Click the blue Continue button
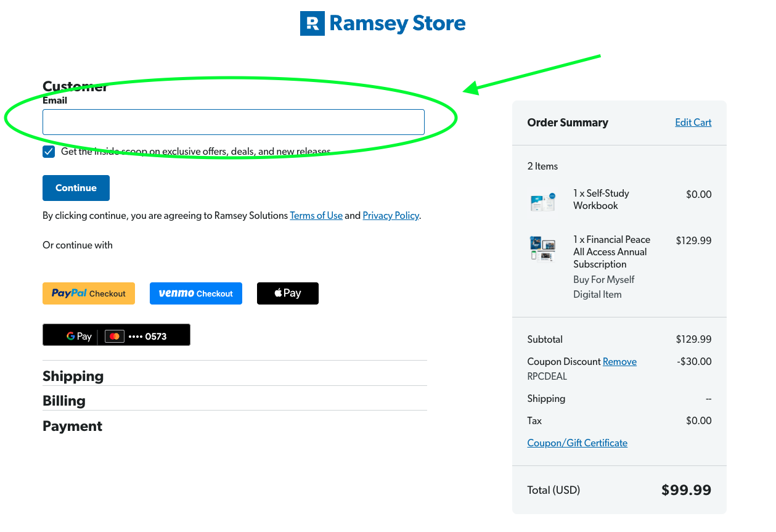 76,188
